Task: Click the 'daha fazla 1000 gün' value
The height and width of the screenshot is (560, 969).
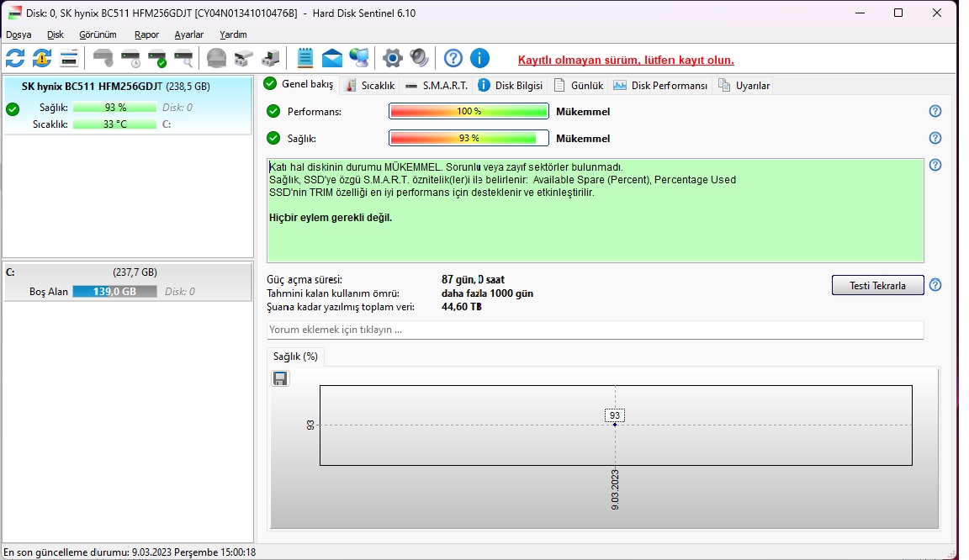Action: [488, 293]
